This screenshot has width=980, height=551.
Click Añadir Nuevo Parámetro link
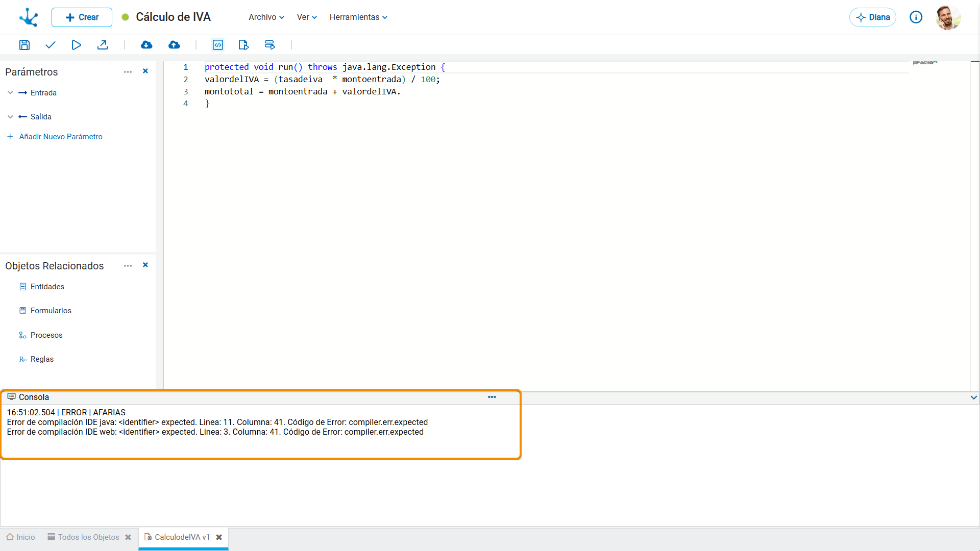click(61, 137)
